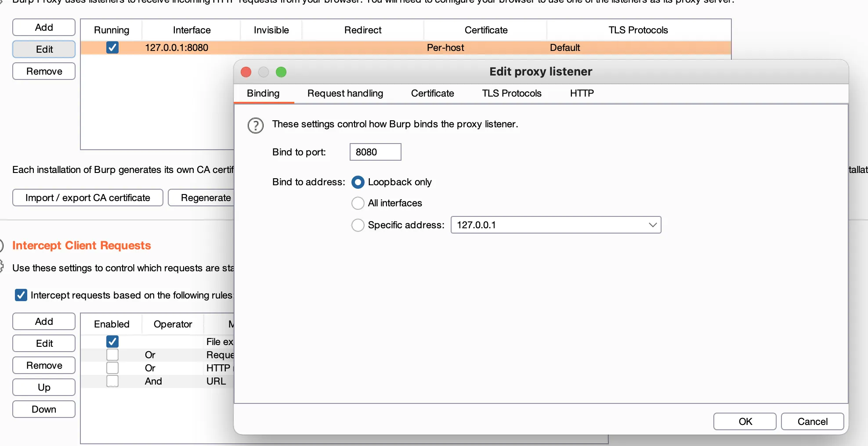Toggle Intercept requests based on following rules checkbox
The width and height of the screenshot is (868, 446).
tap(21, 295)
